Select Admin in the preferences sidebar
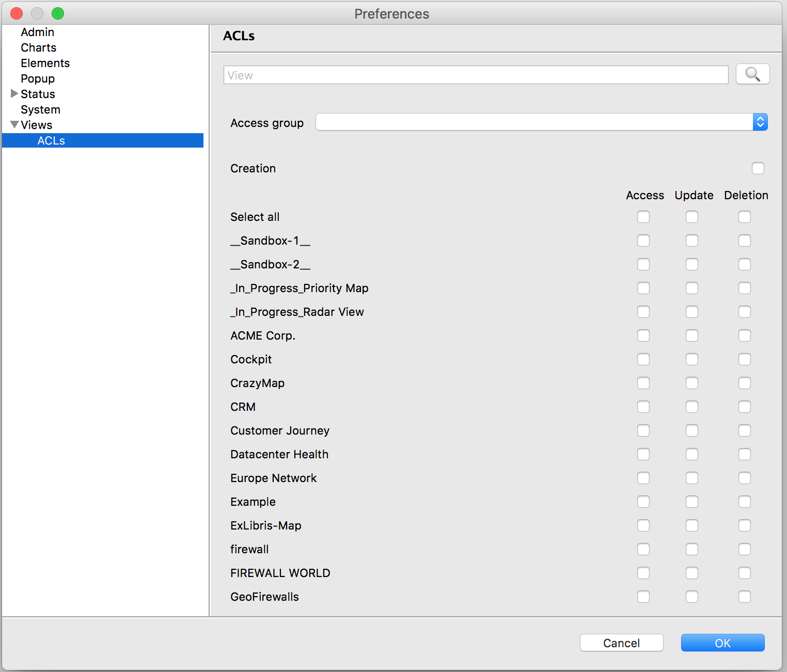Viewport: 787px width, 672px height. (x=37, y=32)
